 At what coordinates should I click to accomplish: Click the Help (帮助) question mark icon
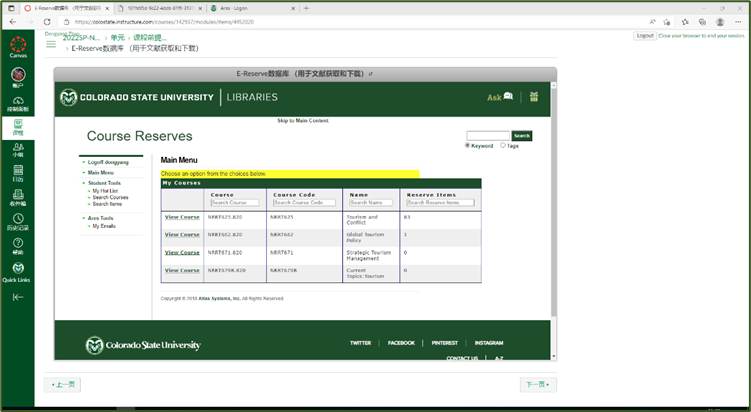point(18,247)
